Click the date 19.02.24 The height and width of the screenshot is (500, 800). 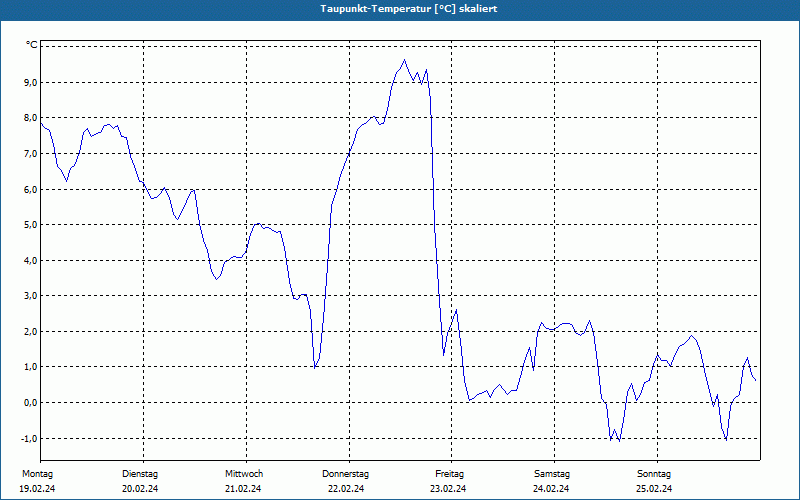(37, 489)
